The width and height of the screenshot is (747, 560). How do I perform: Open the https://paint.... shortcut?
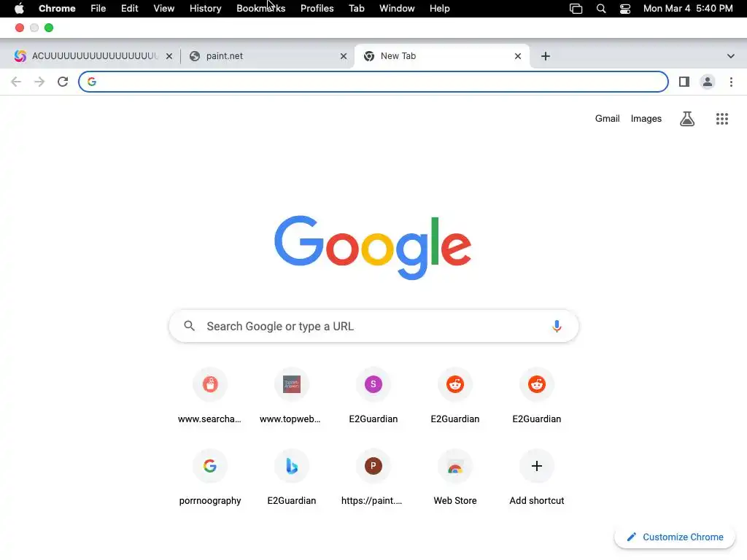click(373, 478)
